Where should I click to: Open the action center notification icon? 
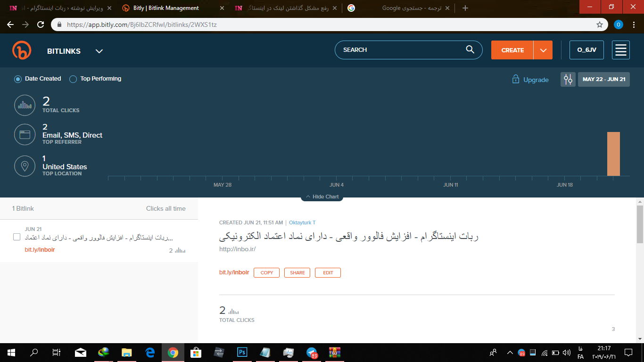pos(628,352)
